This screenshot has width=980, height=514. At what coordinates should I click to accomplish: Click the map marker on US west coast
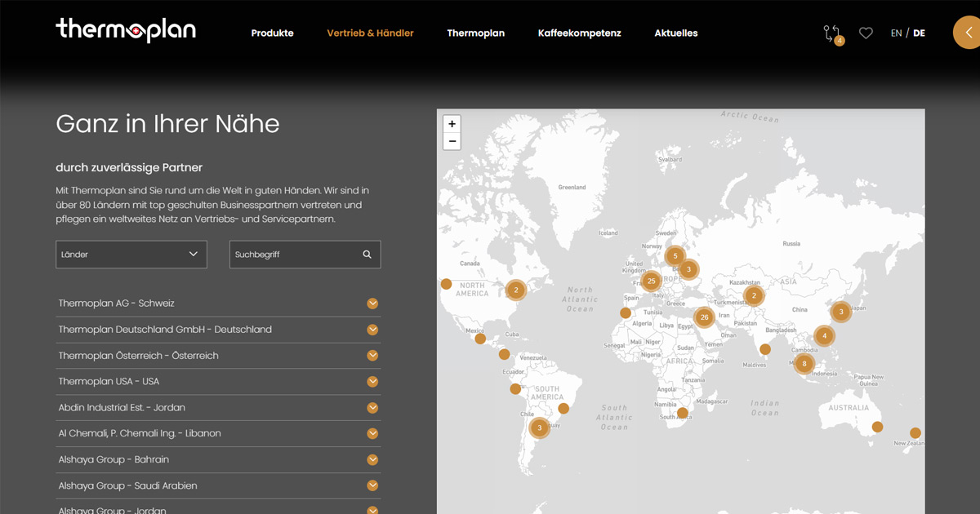pos(446,284)
